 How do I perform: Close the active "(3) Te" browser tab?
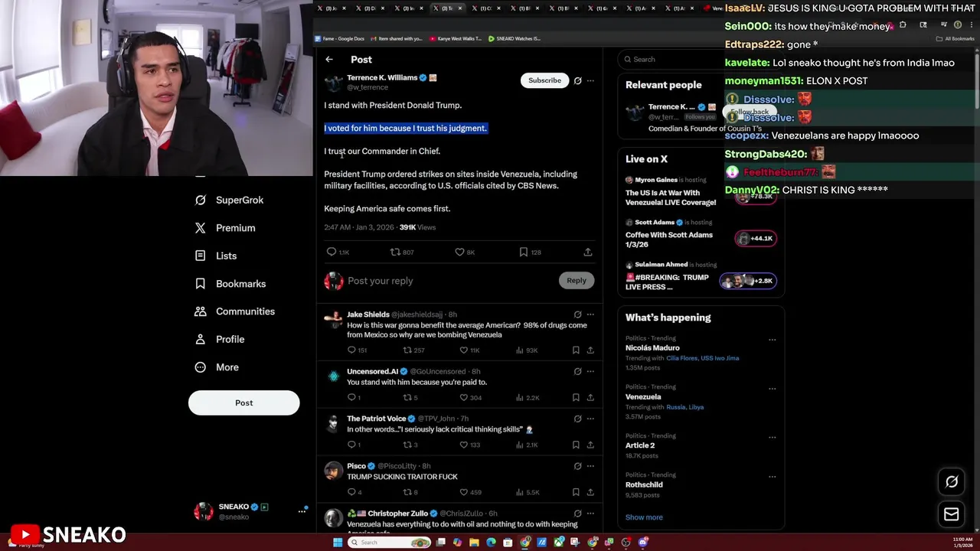point(460,8)
